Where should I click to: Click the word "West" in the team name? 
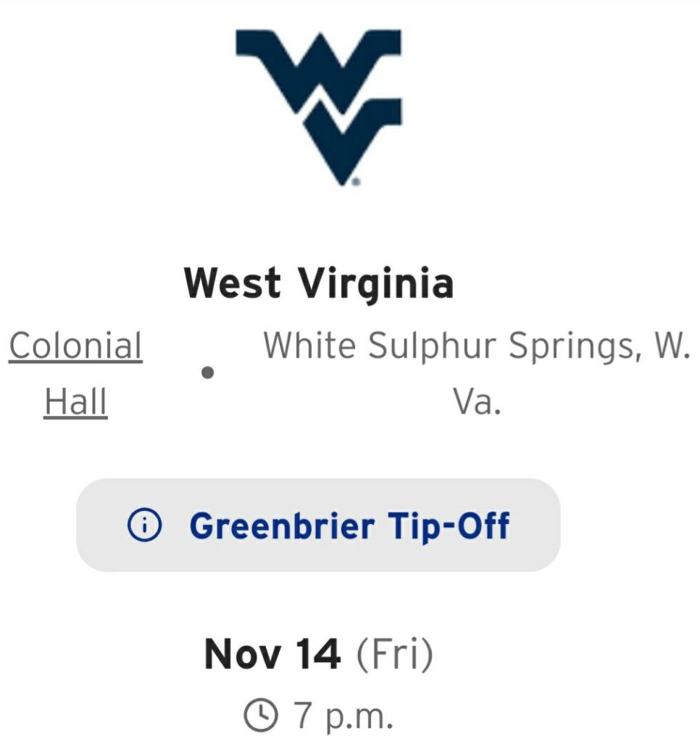[x=232, y=283]
